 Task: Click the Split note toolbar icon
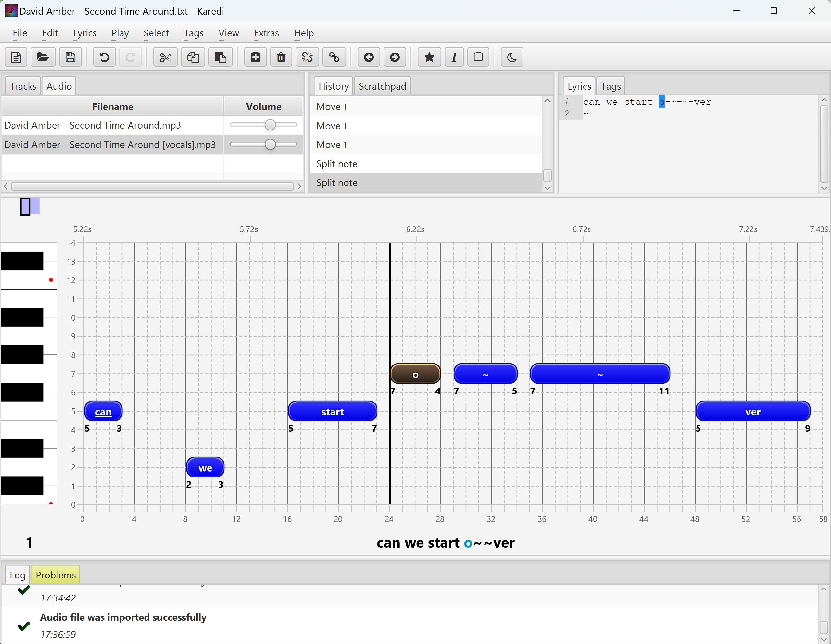pos(307,57)
